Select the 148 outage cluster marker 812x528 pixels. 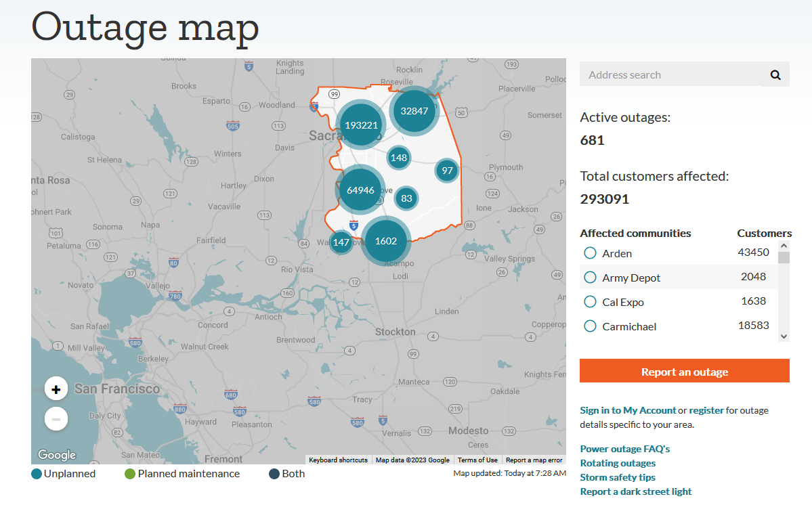click(399, 158)
